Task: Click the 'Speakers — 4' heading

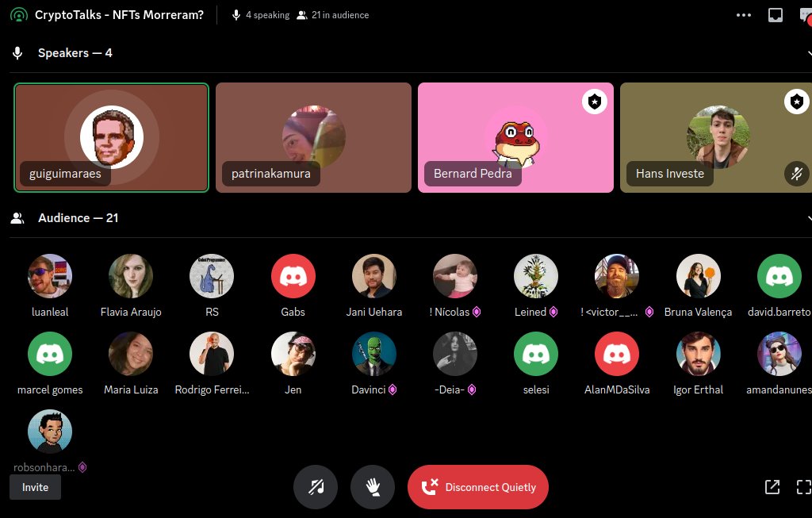Action: pos(75,53)
